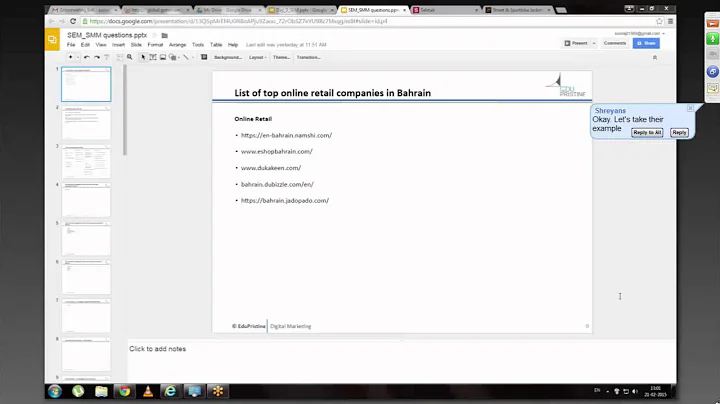720x404 pixels.
Task: Open the account email dropdown
Action: pos(639,34)
